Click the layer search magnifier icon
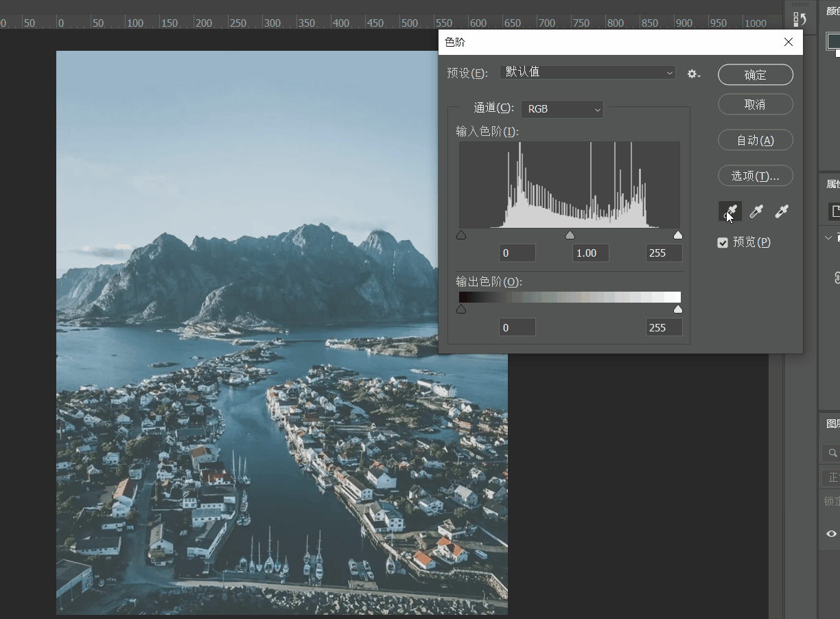The height and width of the screenshot is (619, 840). pos(832,453)
